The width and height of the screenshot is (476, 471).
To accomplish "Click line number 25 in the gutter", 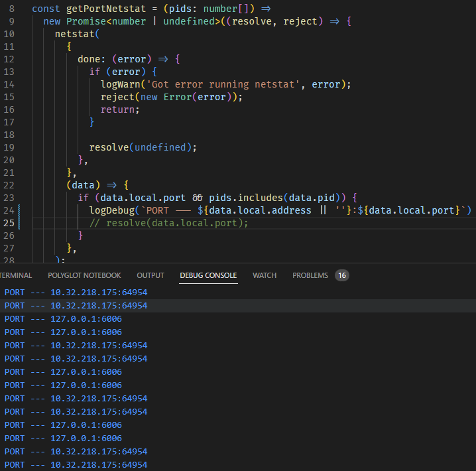I will click(9, 223).
